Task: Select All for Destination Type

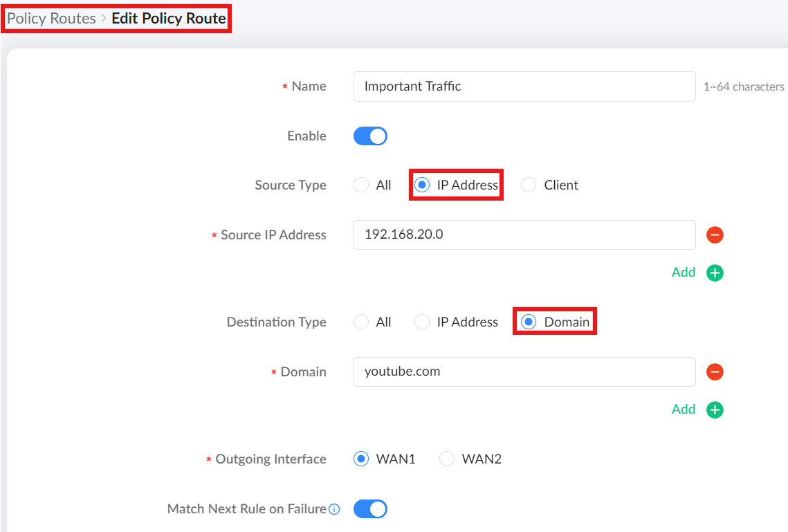Action: coord(361,322)
